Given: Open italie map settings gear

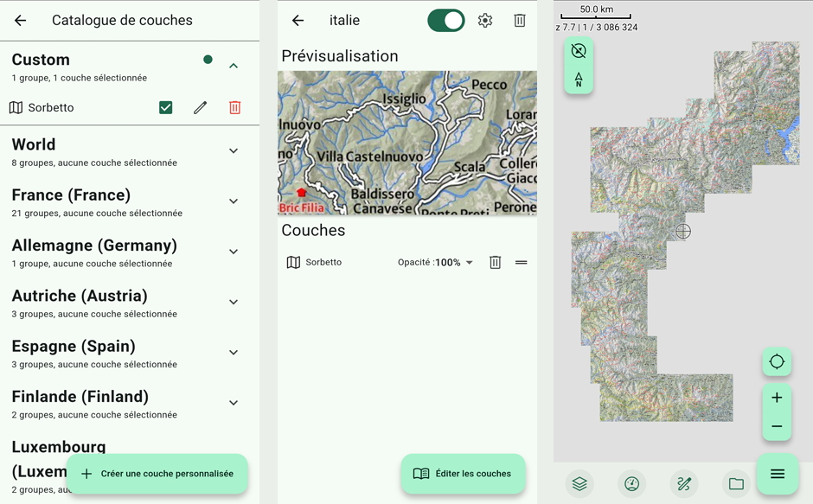Looking at the screenshot, I should 485,21.
